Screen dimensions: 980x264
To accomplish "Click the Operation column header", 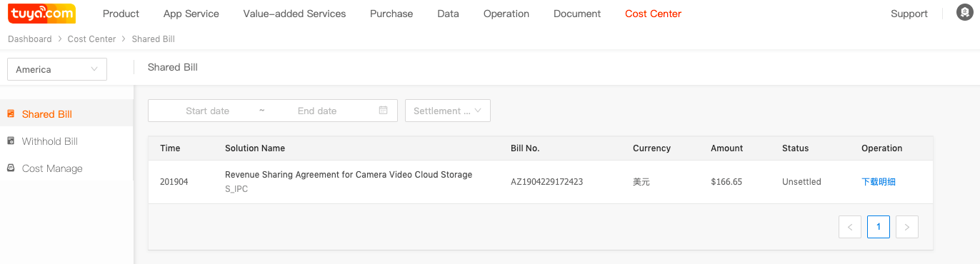I will (x=882, y=148).
